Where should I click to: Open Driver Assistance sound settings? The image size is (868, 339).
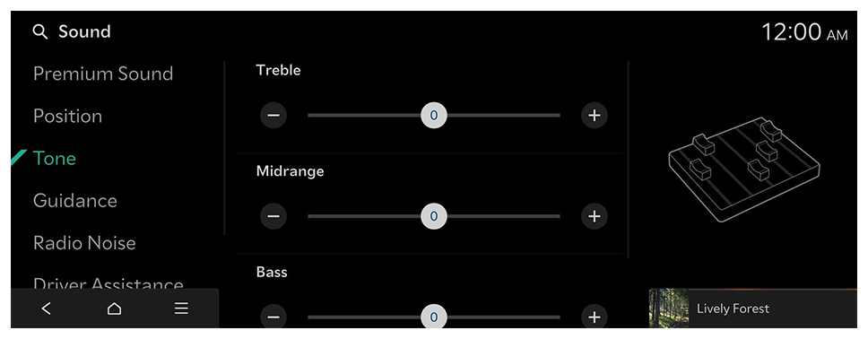click(108, 282)
